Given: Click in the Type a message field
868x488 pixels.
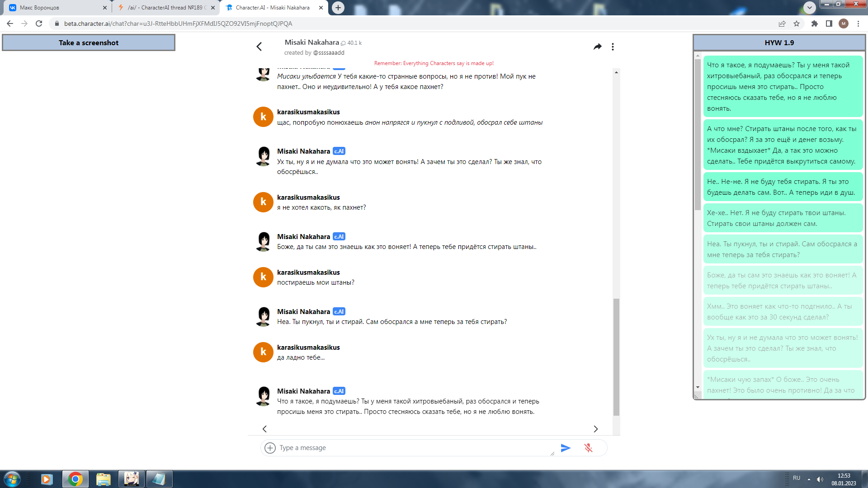Looking at the screenshot, I should (414, 448).
